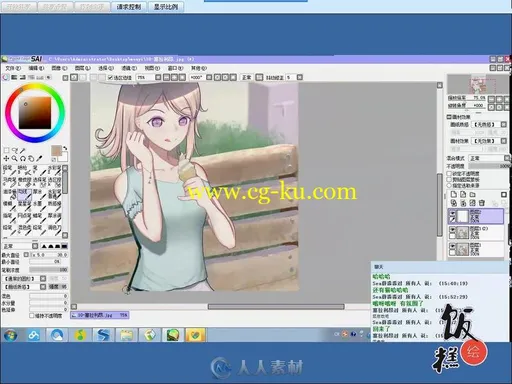
Task: Toggle the RGB slider panel icon
Action: (14, 77)
